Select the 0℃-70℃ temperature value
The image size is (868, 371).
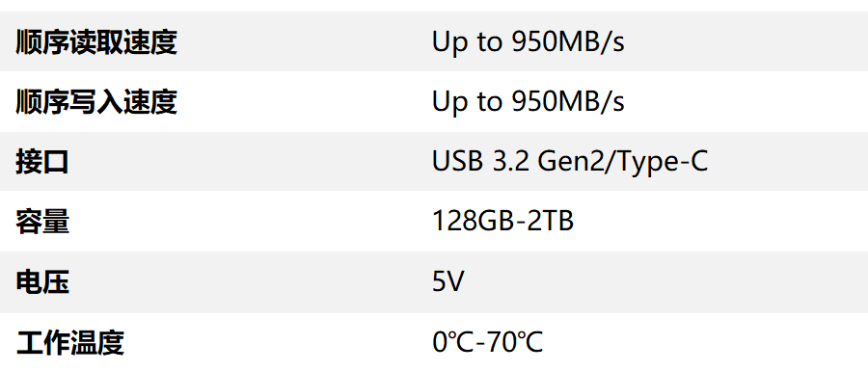(487, 342)
